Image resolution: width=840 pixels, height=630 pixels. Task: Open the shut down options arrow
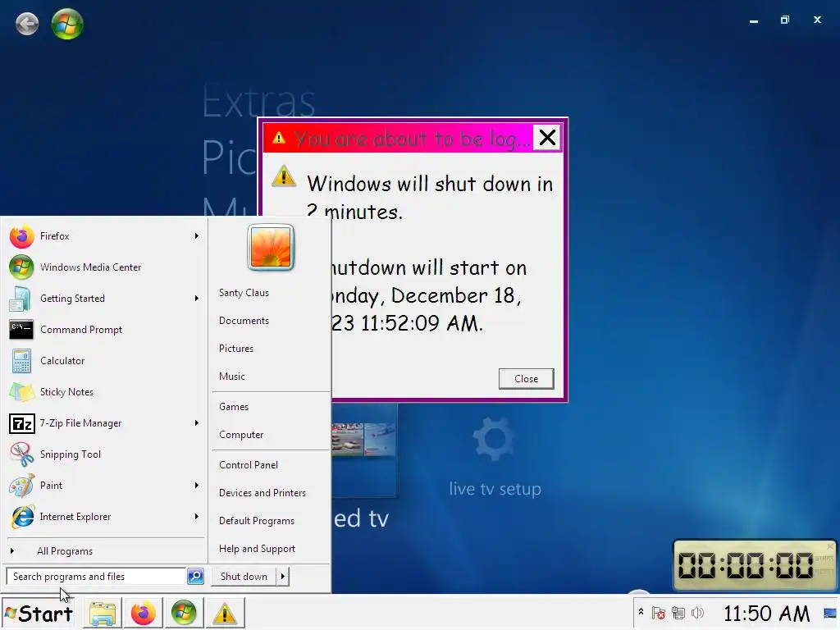[x=283, y=577]
